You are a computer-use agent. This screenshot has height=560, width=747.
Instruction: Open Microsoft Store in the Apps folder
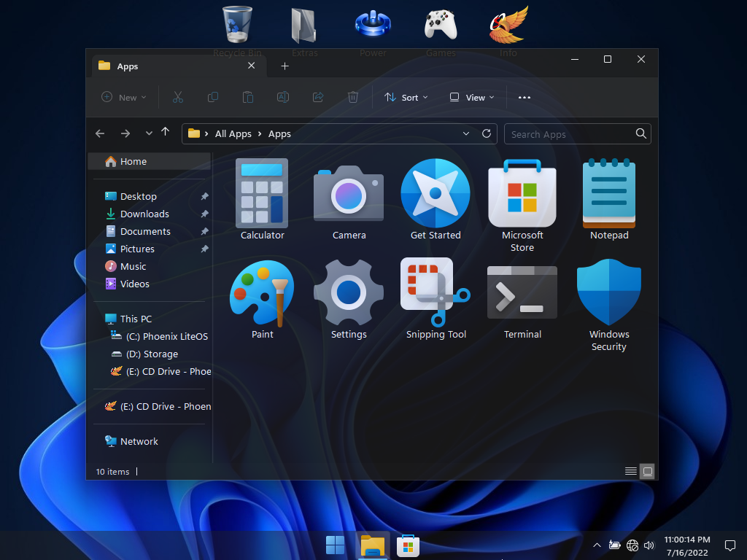click(522, 193)
